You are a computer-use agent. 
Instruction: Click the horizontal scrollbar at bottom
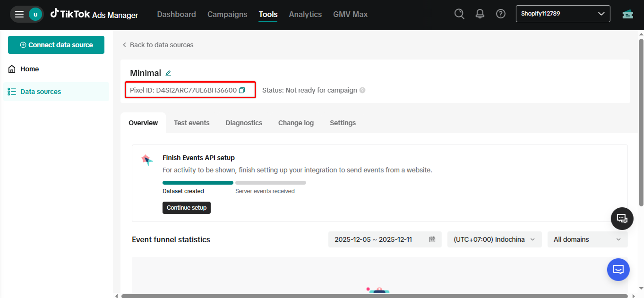click(374, 296)
